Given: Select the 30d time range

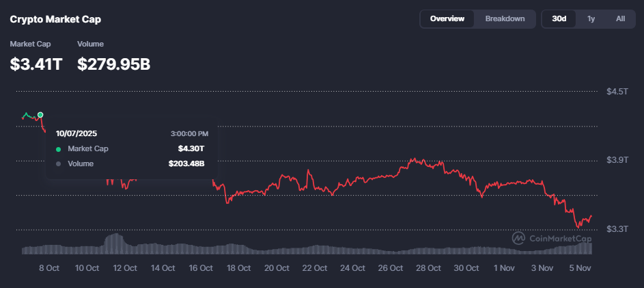Looking at the screenshot, I should pyautogui.click(x=559, y=19).
